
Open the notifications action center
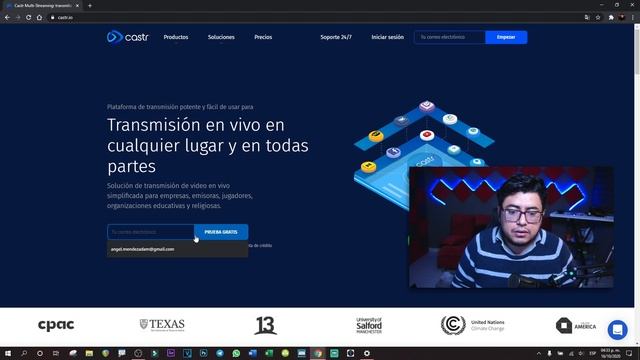coord(629,353)
